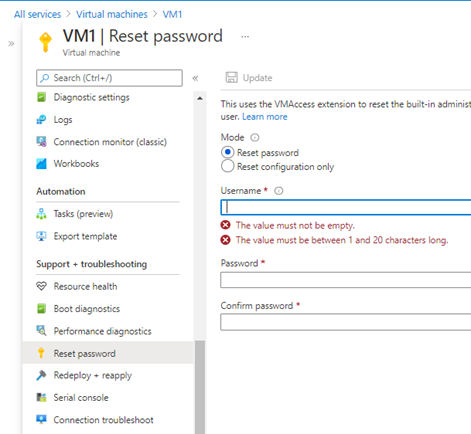Image resolution: width=471 pixels, height=434 pixels.
Task: Click 'The value must not be empty.' message
Action: click(295, 226)
